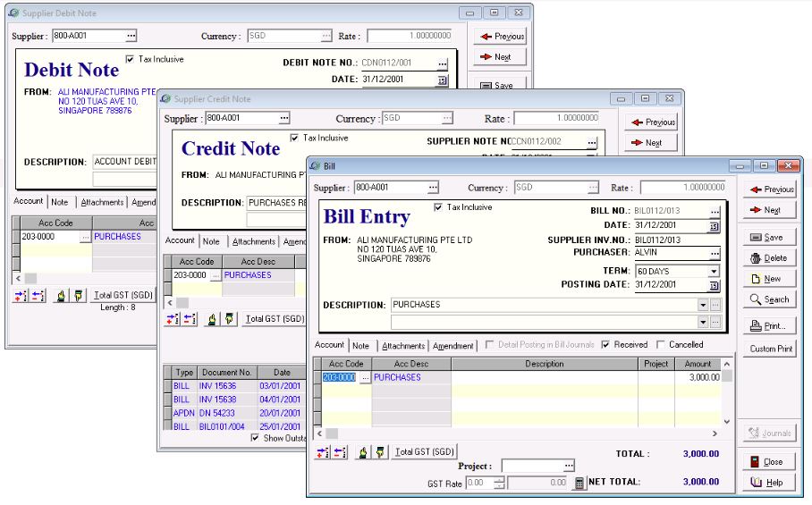This screenshot has height=505, width=812.
Task: Click delete row icon in Supplier Debit Note
Action: 38,296
